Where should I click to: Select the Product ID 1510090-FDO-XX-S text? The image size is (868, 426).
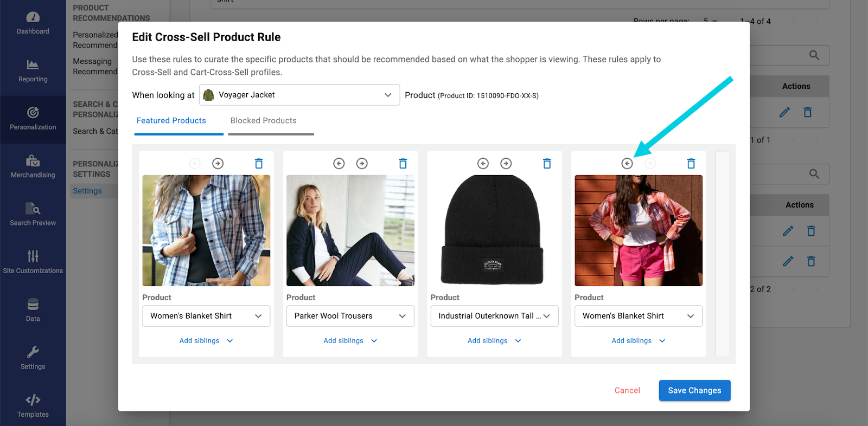click(x=488, y=96)
